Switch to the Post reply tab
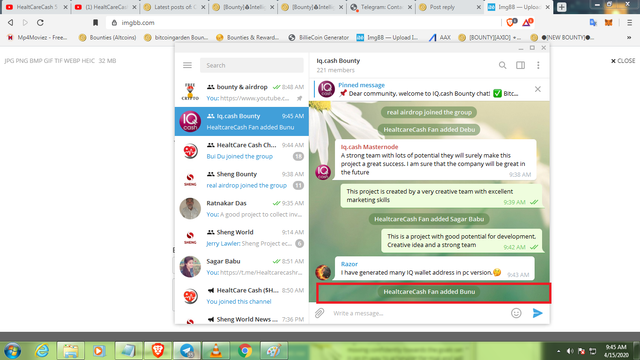The width and height of the screenshot is (640, 360). point(449,7)
